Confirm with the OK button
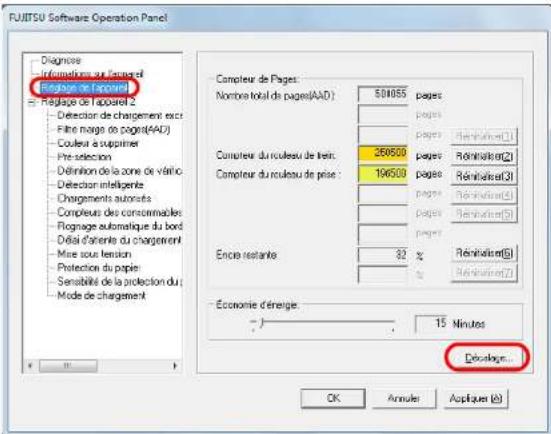The height and width of the screenshot is (434, 551). tap(333, 398)
